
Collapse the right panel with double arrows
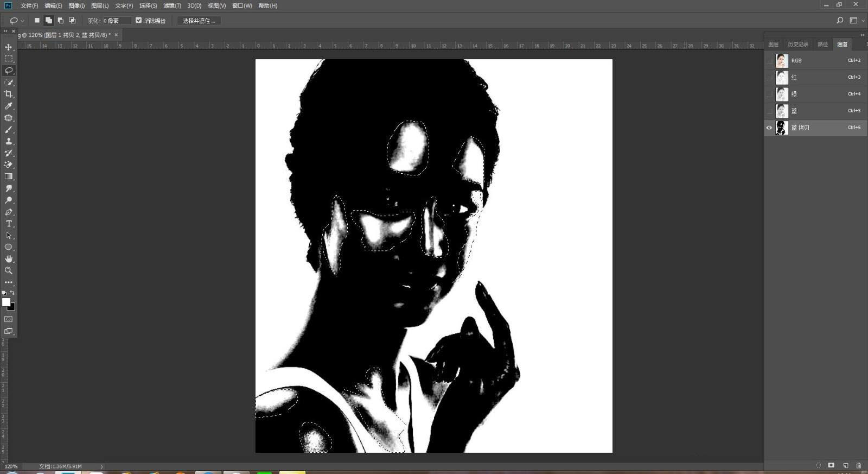[x=862, y=35]
